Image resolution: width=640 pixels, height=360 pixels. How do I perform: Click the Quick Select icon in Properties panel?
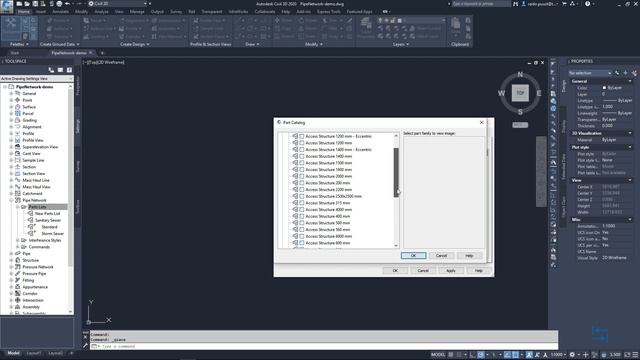634,73
